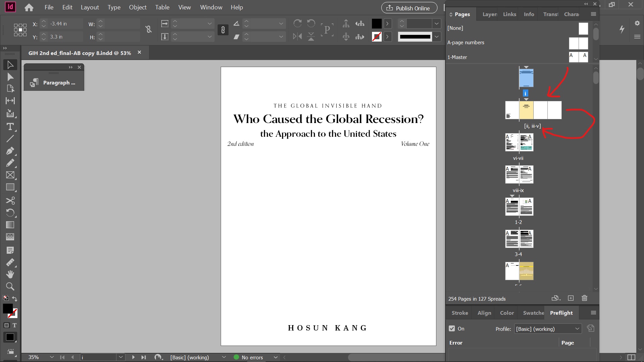Toggle the Preflight On checkbox
Screen dimensions: 644x362
tap(452, 328)
